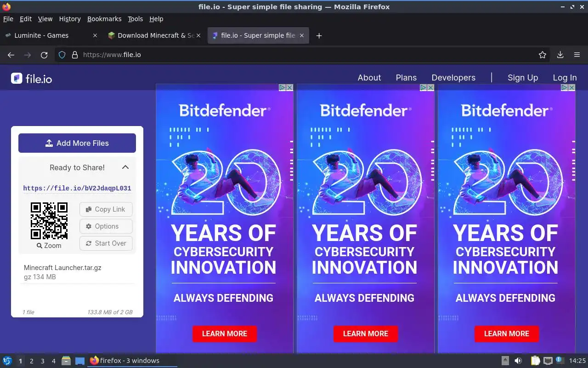Close the Luminite - Games tab
588x368 pixels.
[x=95, y=35]
